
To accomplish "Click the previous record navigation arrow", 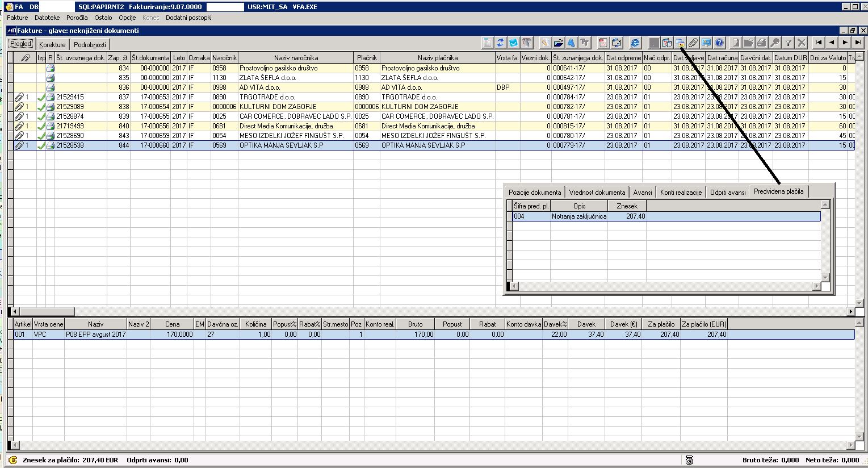I will (x=832, y=43).
